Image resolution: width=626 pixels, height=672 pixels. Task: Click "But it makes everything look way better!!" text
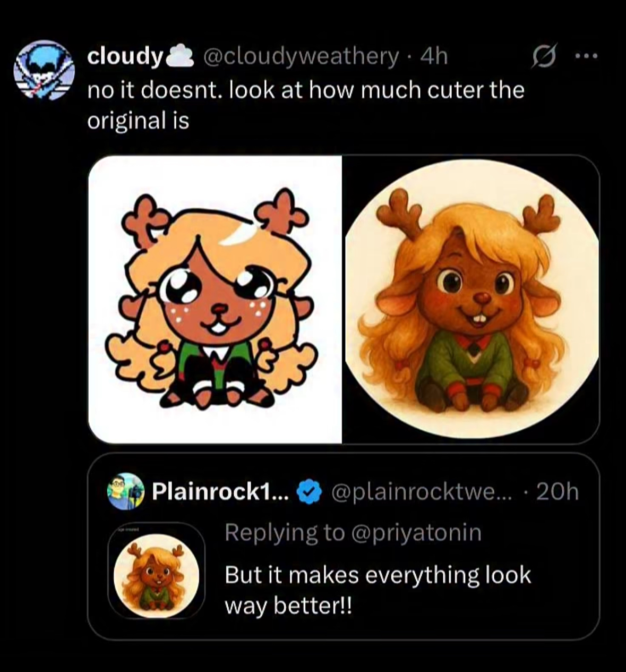[x=378, y=590]
